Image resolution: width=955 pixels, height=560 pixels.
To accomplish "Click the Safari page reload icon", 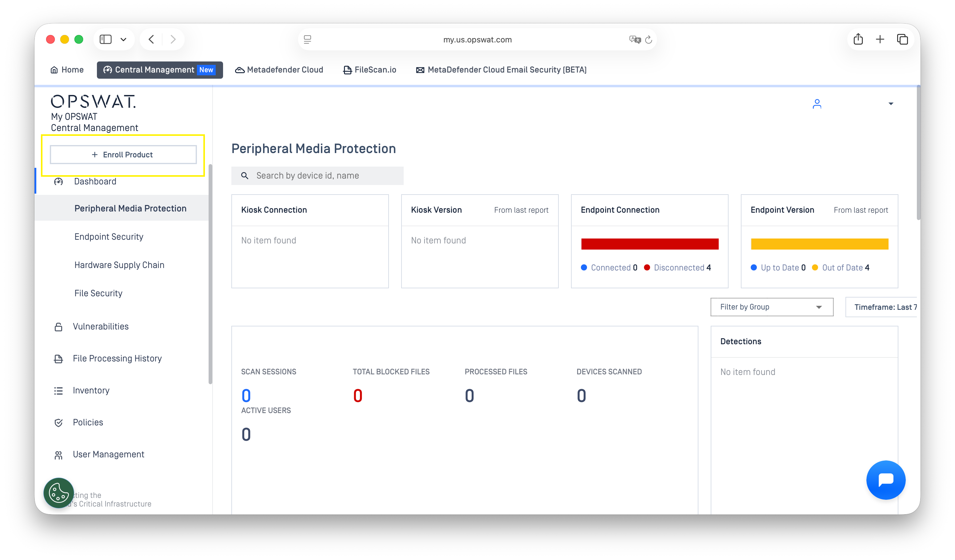I will click(649, 39).
